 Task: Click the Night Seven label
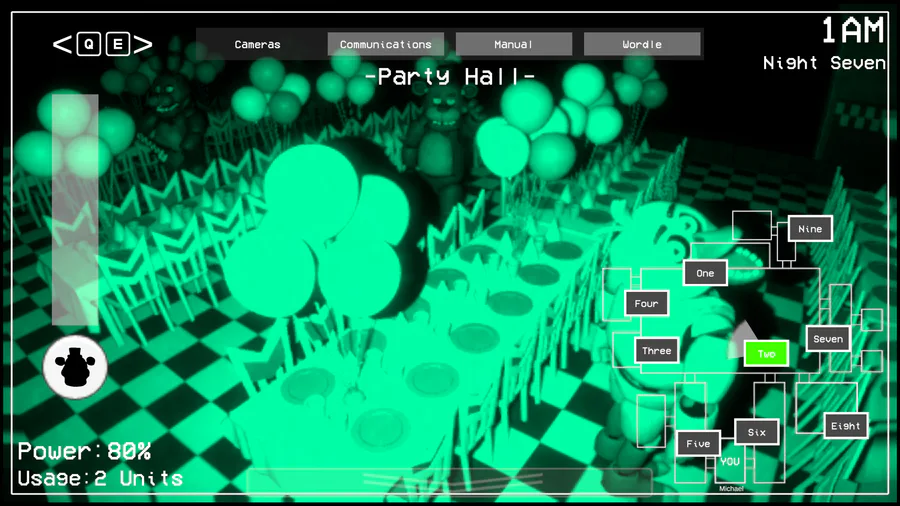[x=824, y=63]
